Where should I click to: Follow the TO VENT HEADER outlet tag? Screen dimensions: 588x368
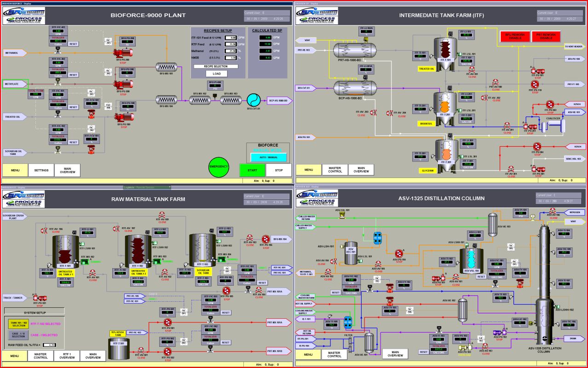(x=576, y=46)
